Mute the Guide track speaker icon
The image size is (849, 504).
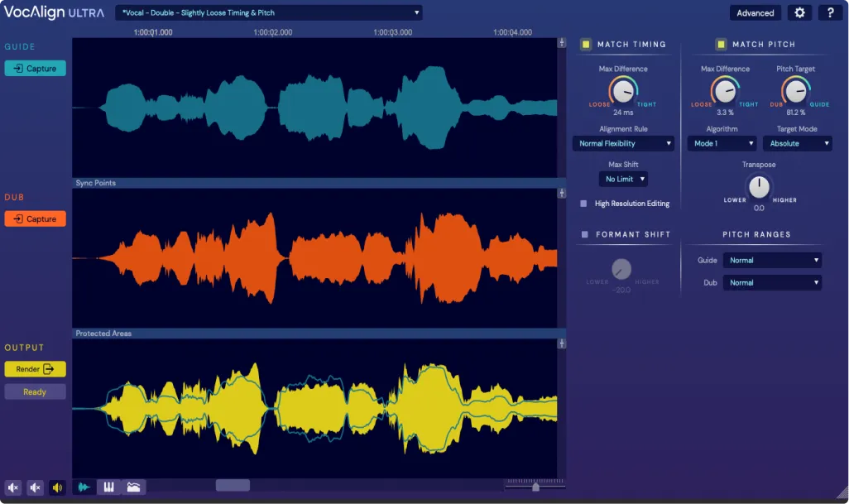(x=12, y=487)
